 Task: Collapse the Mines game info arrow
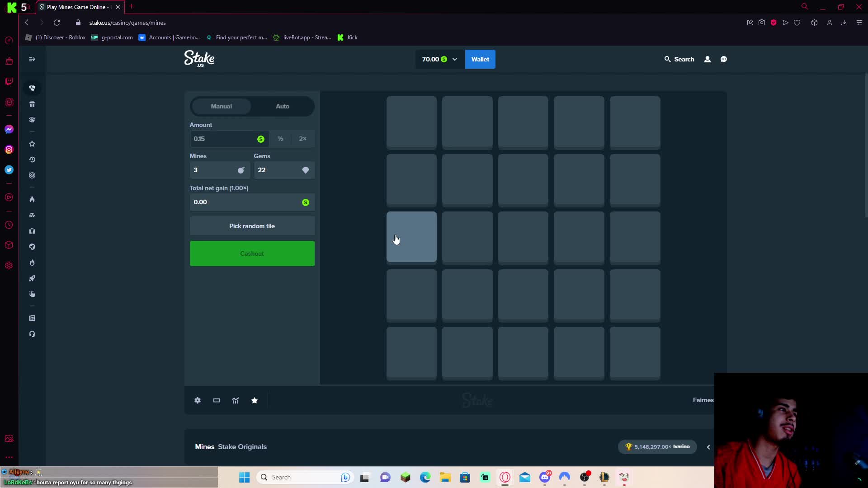point(708,447)
